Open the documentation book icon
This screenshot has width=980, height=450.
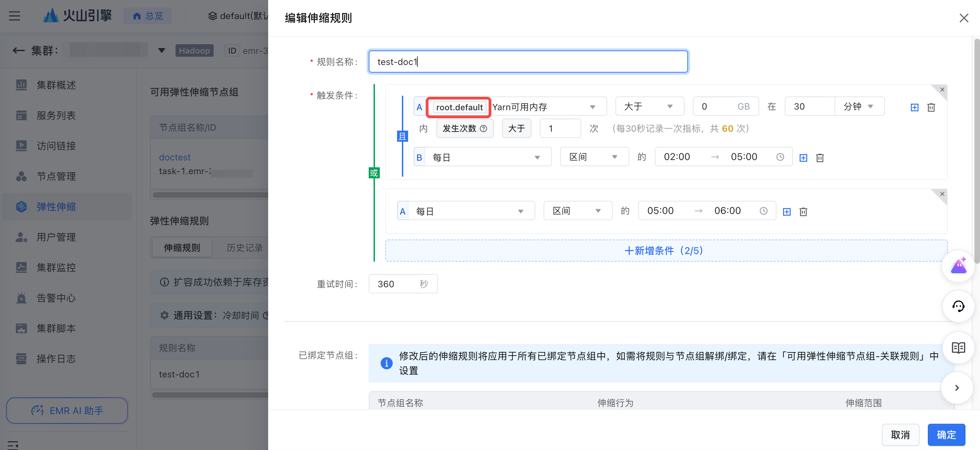pyautogui.click(x=958, y=347)
